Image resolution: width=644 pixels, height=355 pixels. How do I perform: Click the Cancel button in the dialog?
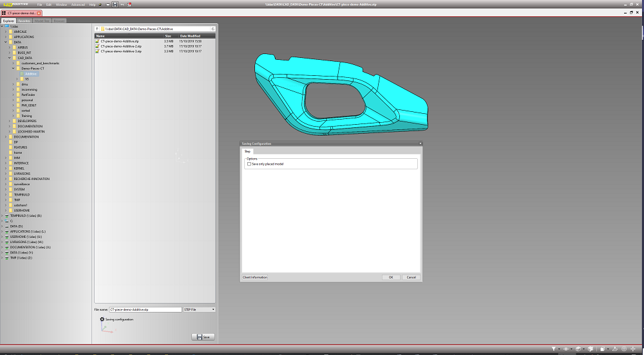click(x=410, y=277)
